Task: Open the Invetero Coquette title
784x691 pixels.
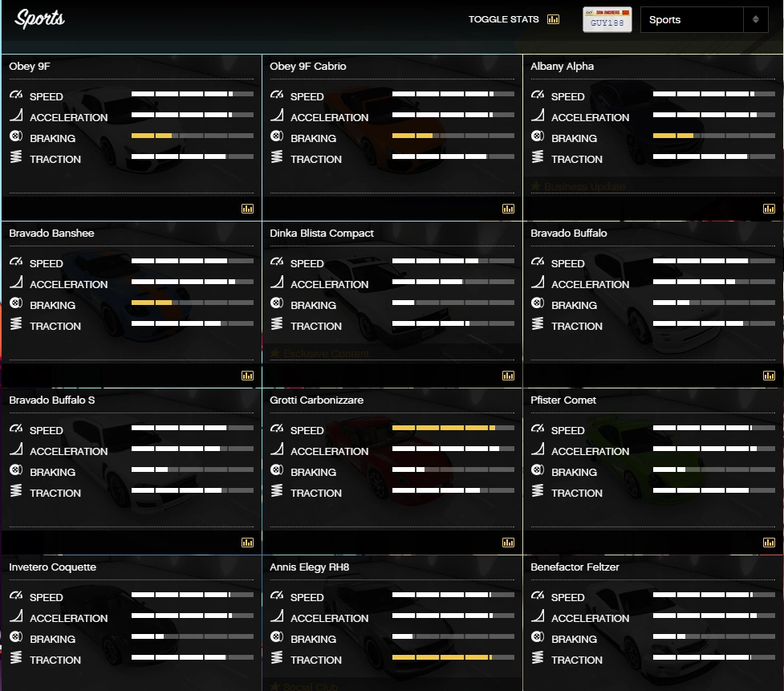Action: tap(52, 567)
